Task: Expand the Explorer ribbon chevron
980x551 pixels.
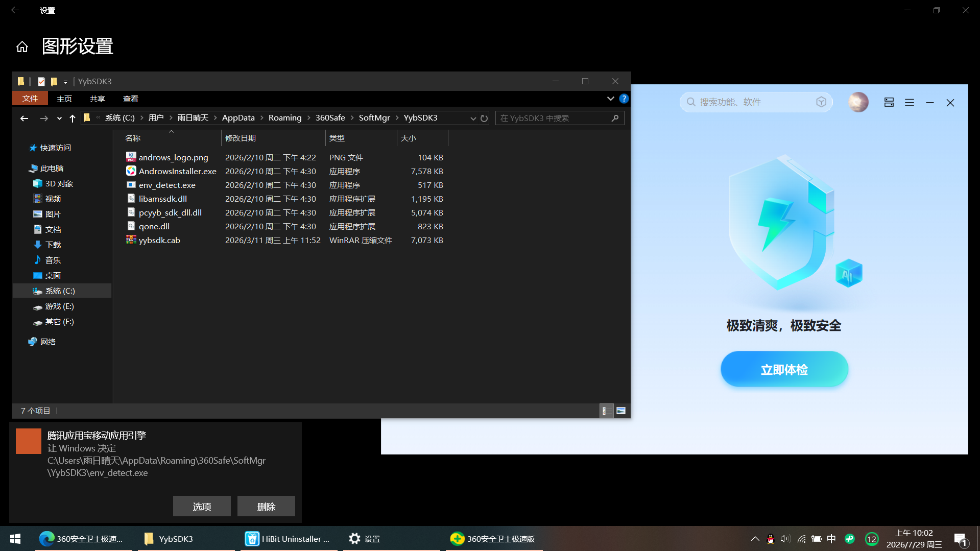Action: click(x=610, y=99)
